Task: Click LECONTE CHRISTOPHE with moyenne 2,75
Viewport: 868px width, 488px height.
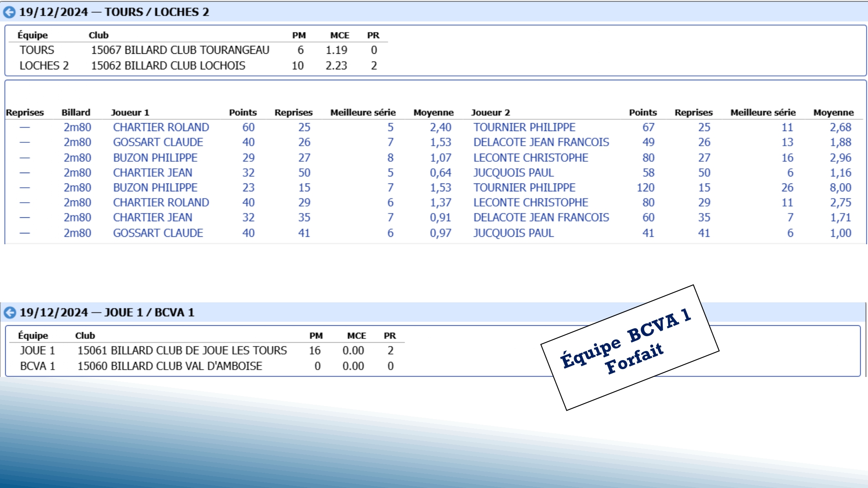Action: 531,203
